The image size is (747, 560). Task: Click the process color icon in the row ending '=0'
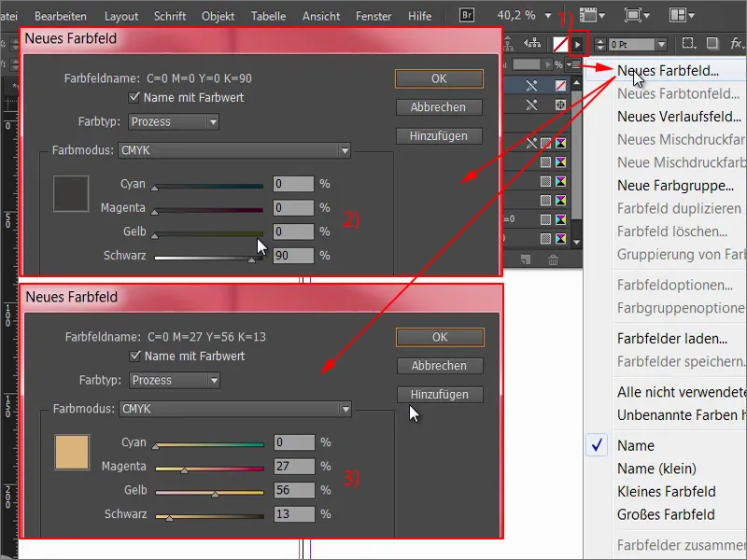(545, 219)
